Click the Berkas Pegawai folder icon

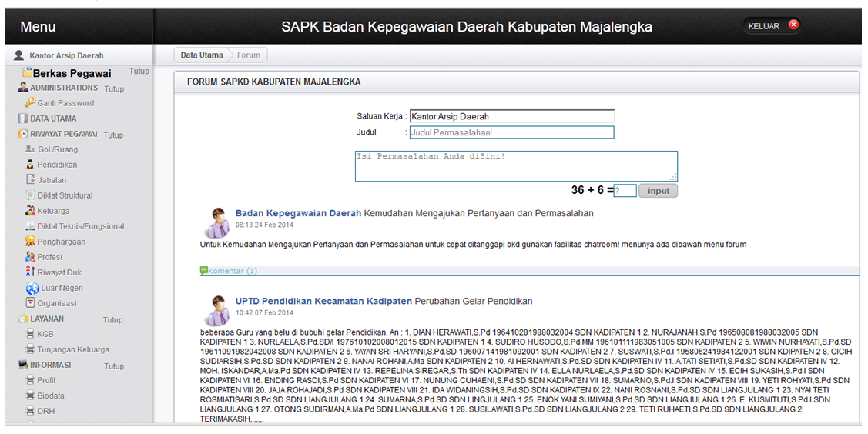pyautogui.click(x=27, y=72)
